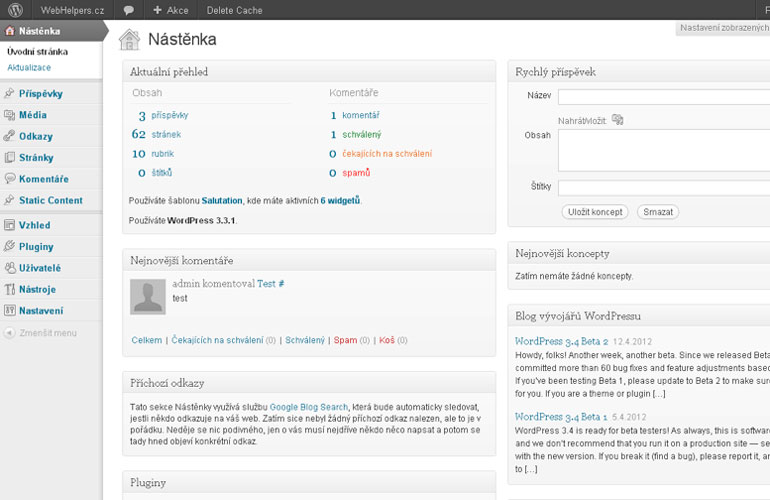This screenshot has width=770, height=500.
Task: Click the WordPress logo icon
Action: (x=15, y=9)
